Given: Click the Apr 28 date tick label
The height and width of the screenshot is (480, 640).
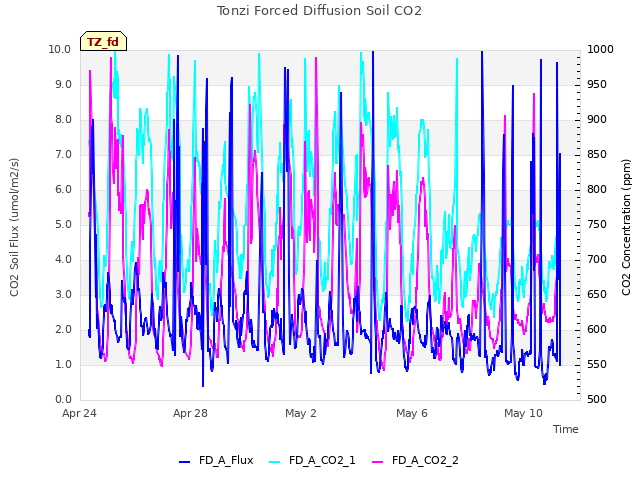Looking at the screenshot, I should [190, 413].
